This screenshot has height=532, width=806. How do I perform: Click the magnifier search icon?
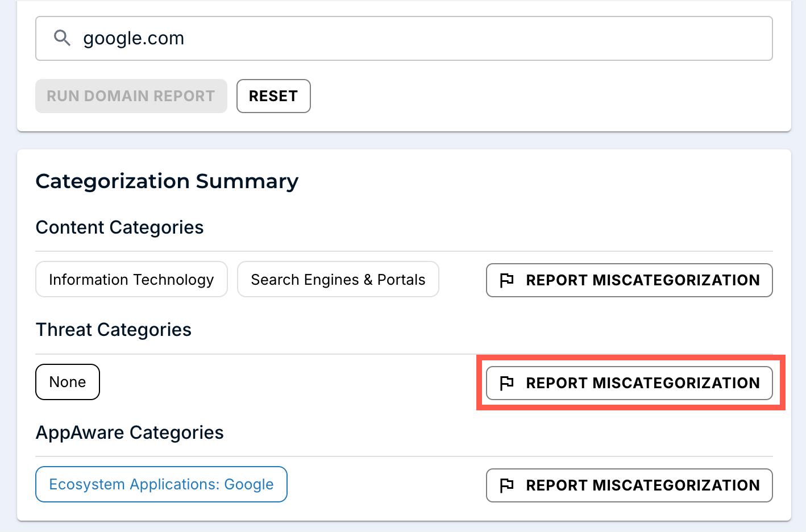tap(62, 38)
